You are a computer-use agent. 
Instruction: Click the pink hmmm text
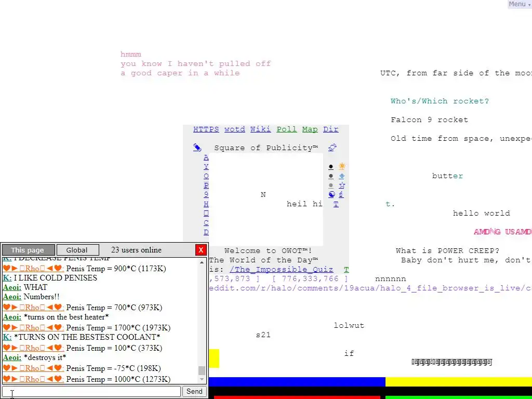[x=130, y=54]
